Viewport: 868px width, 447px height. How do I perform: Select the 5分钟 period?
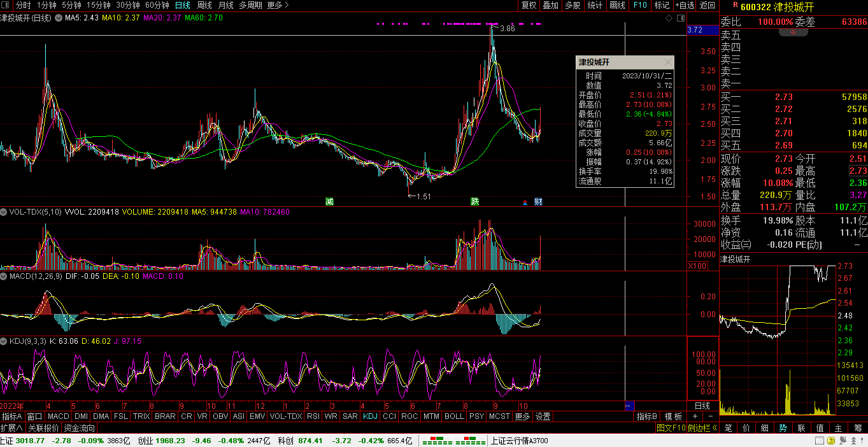(x=71, y=5)
